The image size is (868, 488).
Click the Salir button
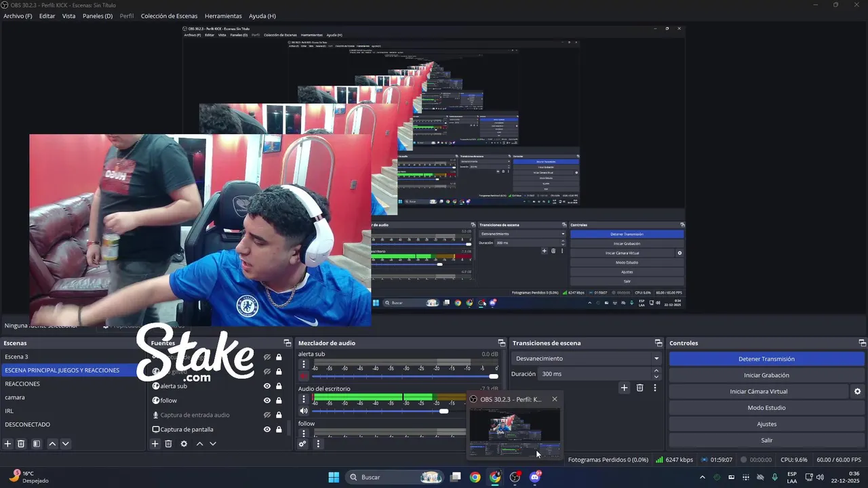click(766, 441)
